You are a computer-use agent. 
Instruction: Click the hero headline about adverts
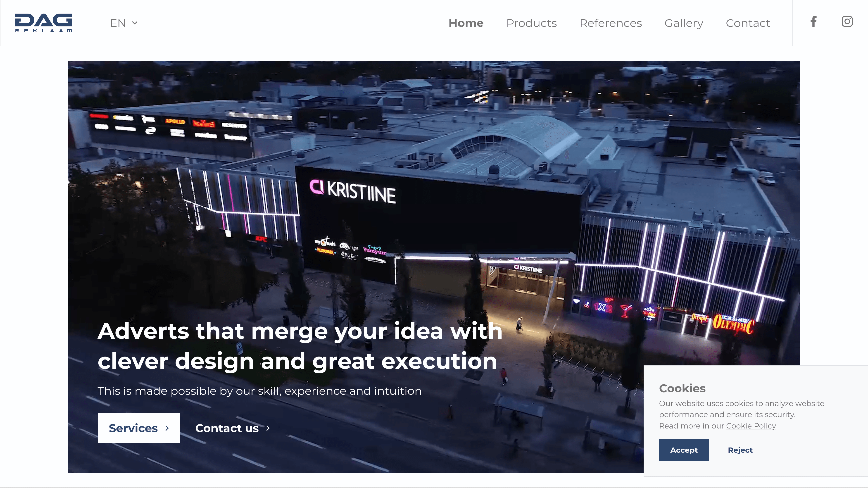click(300, 346)
